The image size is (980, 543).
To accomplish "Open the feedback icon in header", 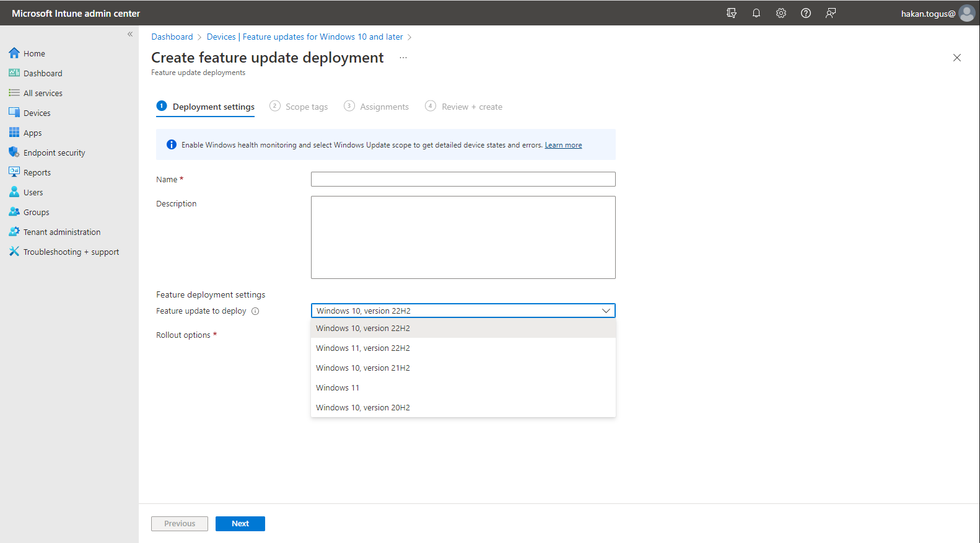I will pyautogui.click(x=831, y=13).
